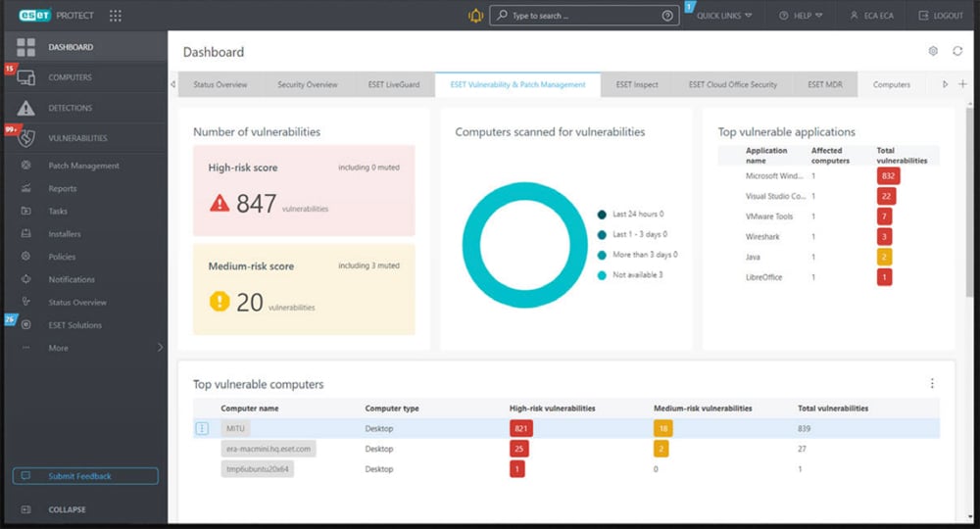
Task: Switch to the Security Overview tab
Action: [x=307, y=84]
